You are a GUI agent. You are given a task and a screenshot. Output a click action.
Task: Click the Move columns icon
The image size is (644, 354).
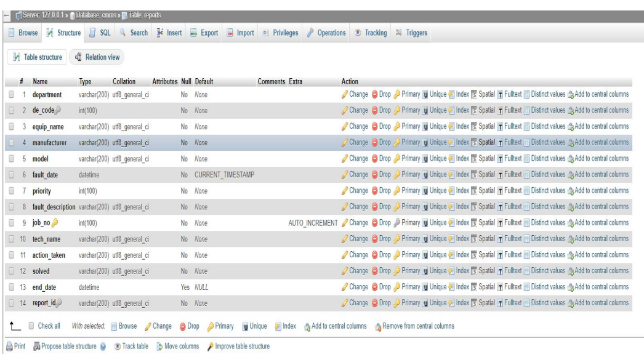tap(159, 347)
